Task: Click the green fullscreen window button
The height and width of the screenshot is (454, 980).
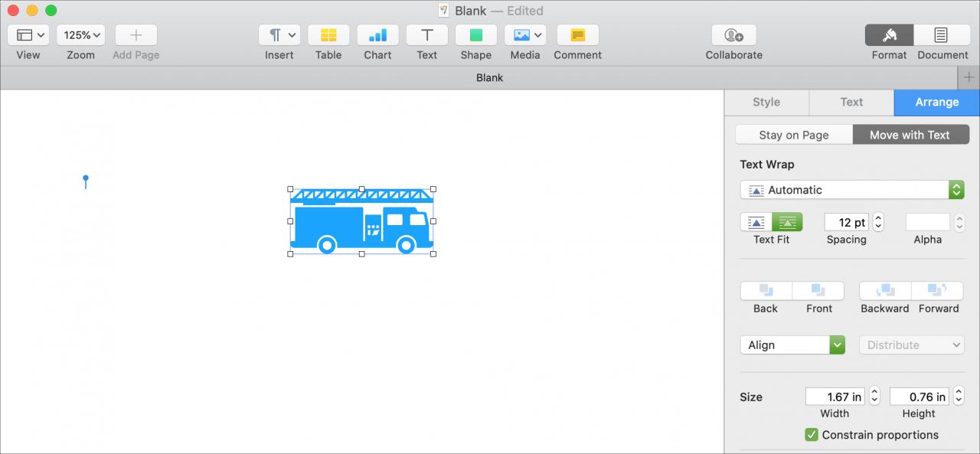Action: [x=51, y=11]
